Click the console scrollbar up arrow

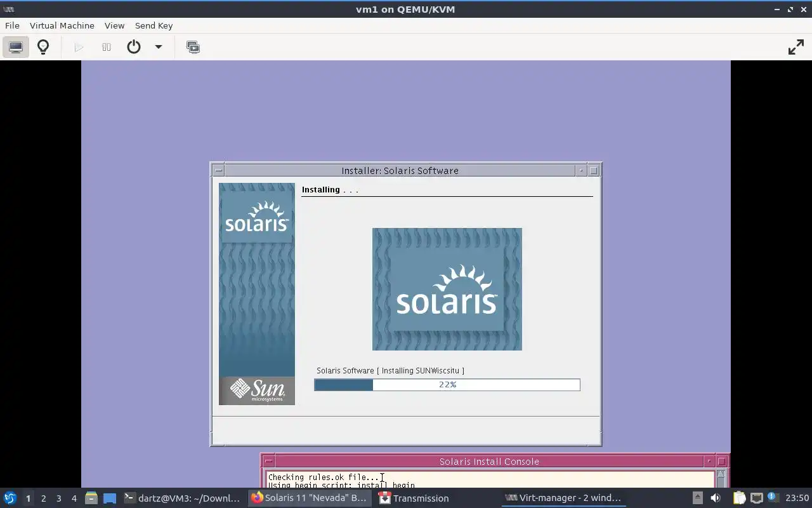[721, 475]
